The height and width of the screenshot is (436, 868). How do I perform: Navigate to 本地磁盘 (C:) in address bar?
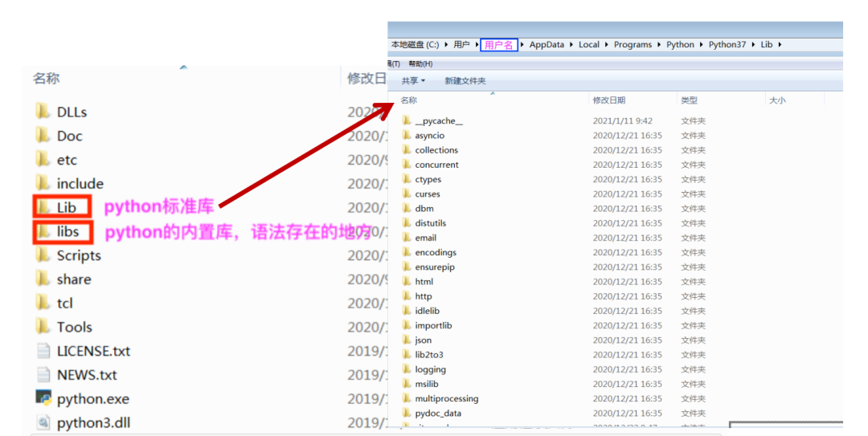416,44
